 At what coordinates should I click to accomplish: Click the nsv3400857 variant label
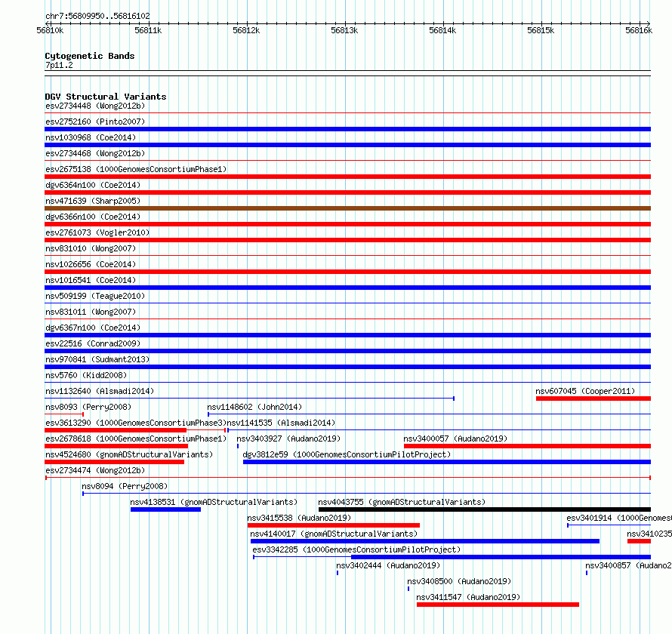tap(629, 565)
